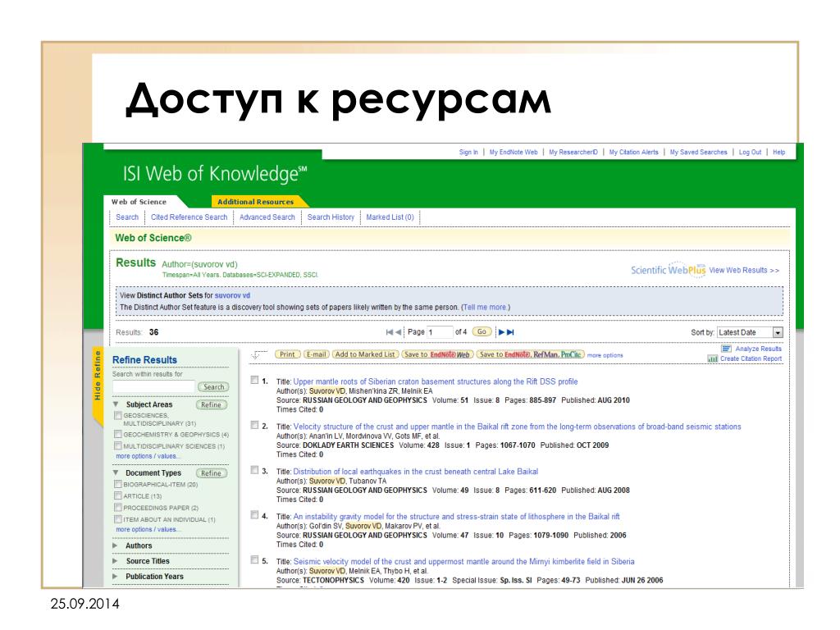Image resolution: width=840 pixels, height=630 pixels.
Task: Click Add to Marked List button
Action: click(365, 354)
